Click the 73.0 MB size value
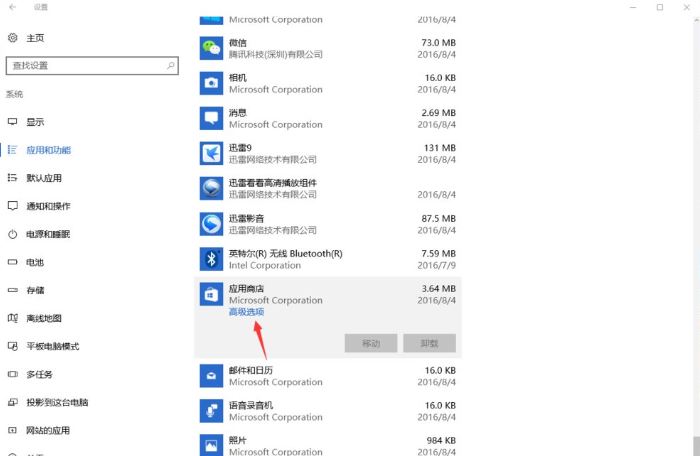Image resolution: width=700 pixels, height=456 pixels. click(x=438, y=42)
